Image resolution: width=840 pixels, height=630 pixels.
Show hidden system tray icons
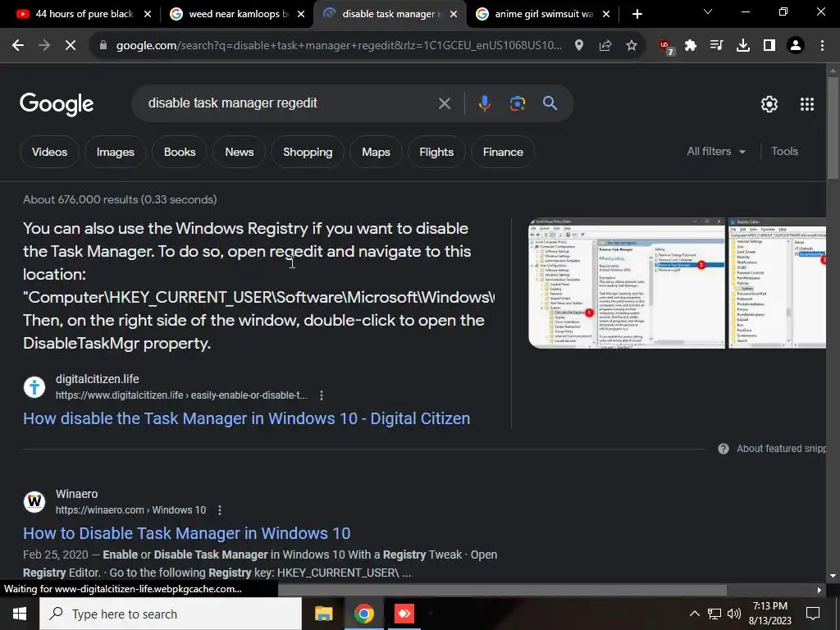[x=694, y=614]
